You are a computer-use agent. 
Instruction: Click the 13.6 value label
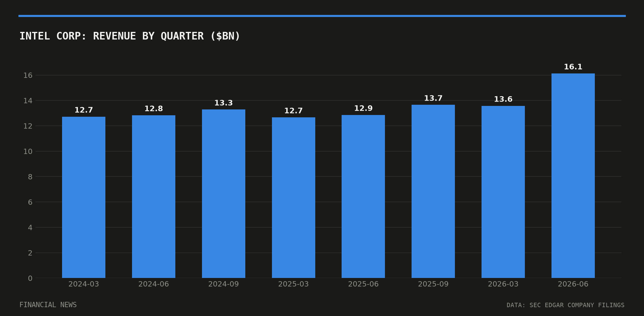[503, 99]
